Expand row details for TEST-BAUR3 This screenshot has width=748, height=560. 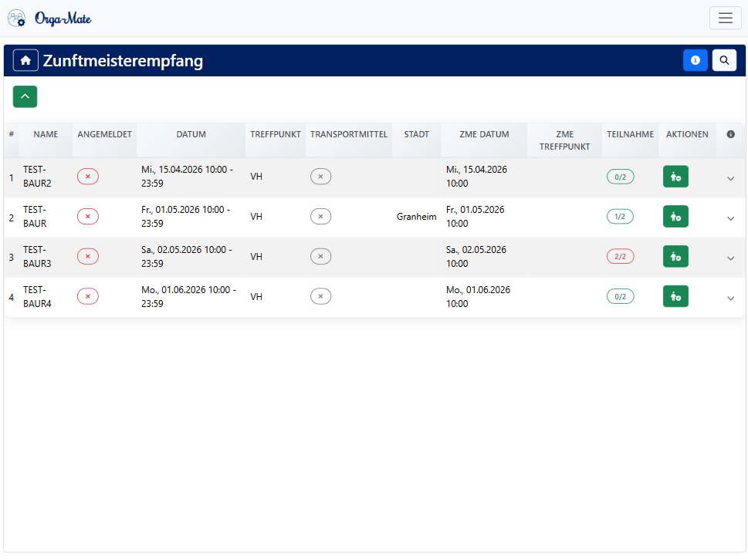point(731,258)
